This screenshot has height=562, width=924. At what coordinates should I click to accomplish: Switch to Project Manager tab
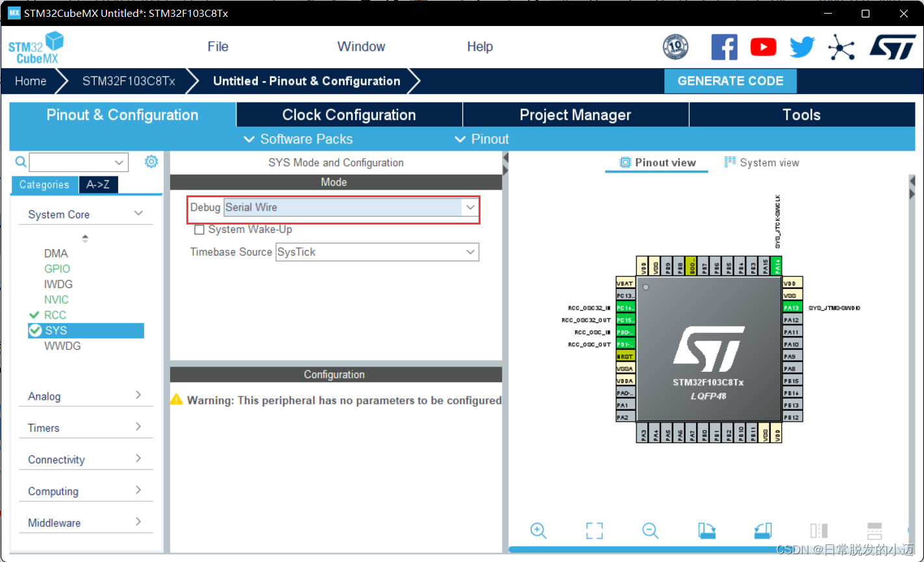[575, 115]
